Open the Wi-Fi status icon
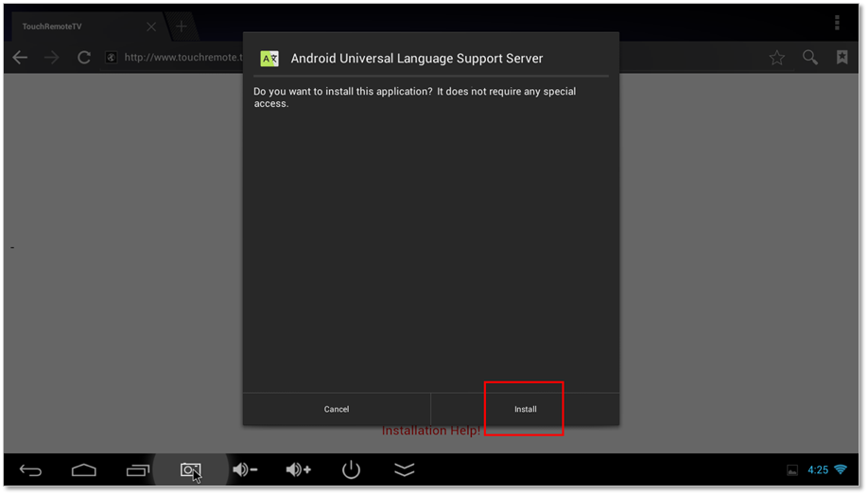 coord(841,470)
